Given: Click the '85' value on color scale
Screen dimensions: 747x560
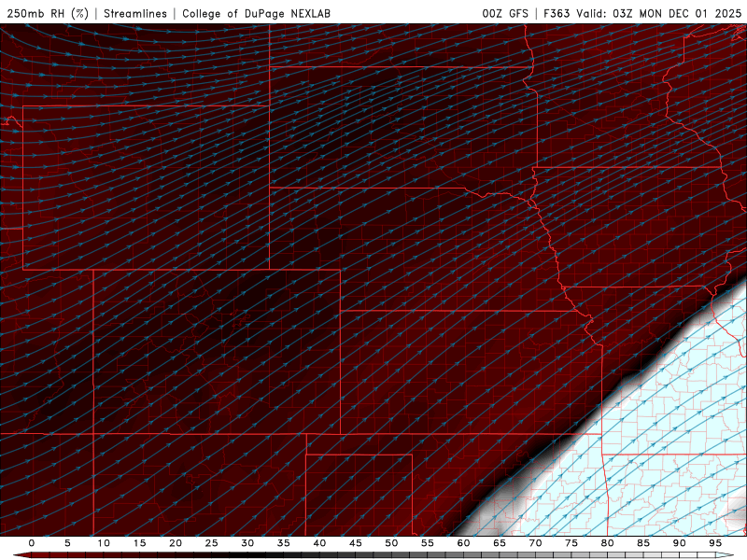Looking at the screenshot, I should (643, 543).
